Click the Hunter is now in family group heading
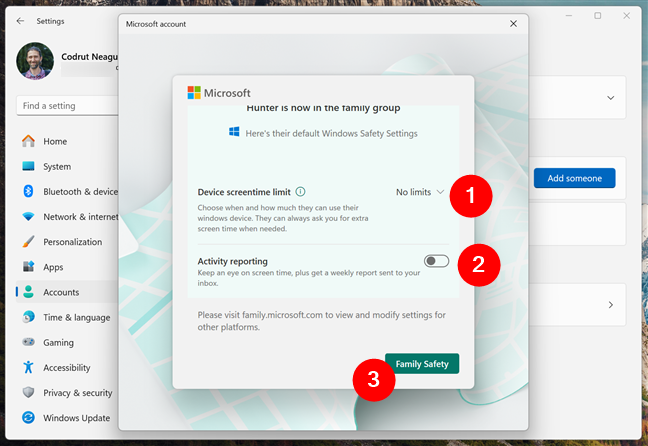 click(x=323, y=108)
